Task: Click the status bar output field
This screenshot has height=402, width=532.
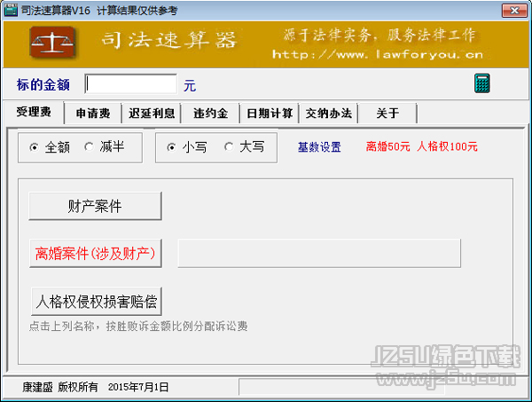Action: (342, 387)
